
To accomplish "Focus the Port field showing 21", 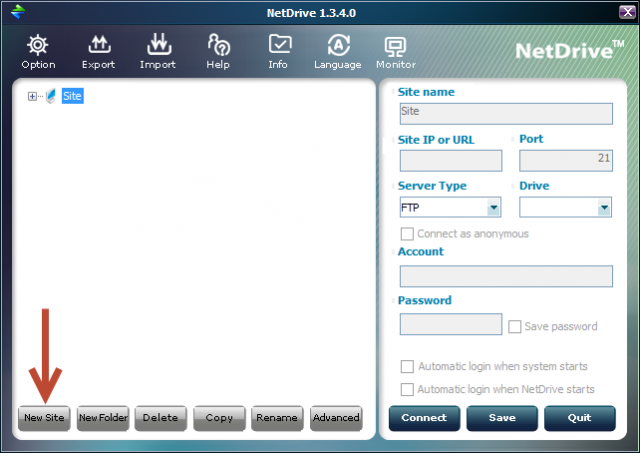I will click(x=566, y=160).
